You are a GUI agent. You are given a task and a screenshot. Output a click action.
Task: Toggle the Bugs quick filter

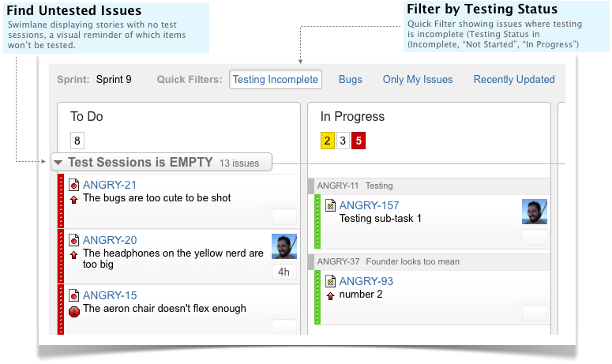pyautogui.click(x=350, y=80)
